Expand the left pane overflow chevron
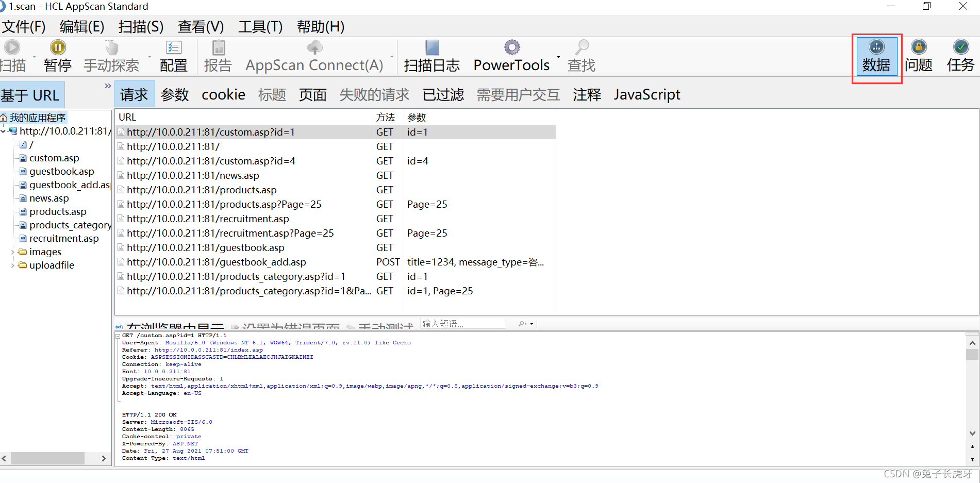 click(108, 86)
